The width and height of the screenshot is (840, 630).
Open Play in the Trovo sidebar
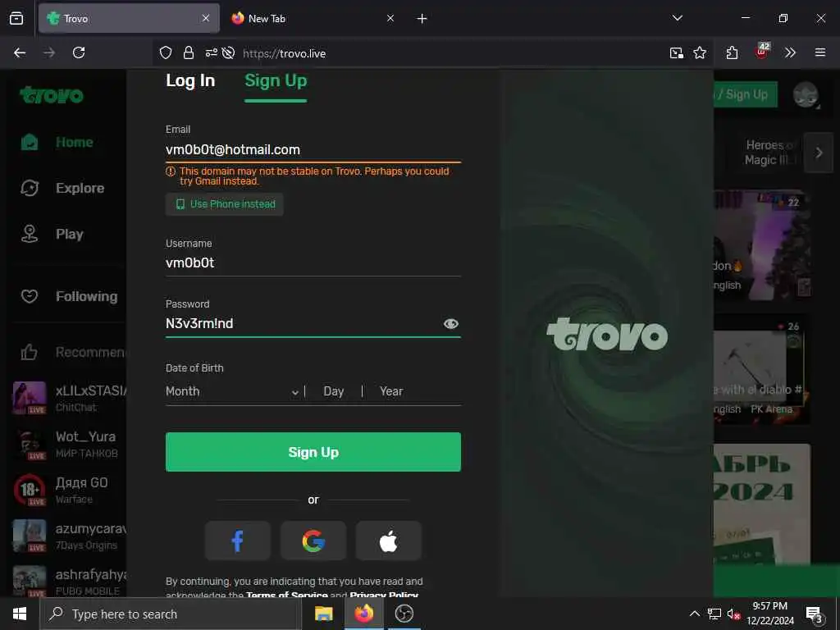(52, 234)
